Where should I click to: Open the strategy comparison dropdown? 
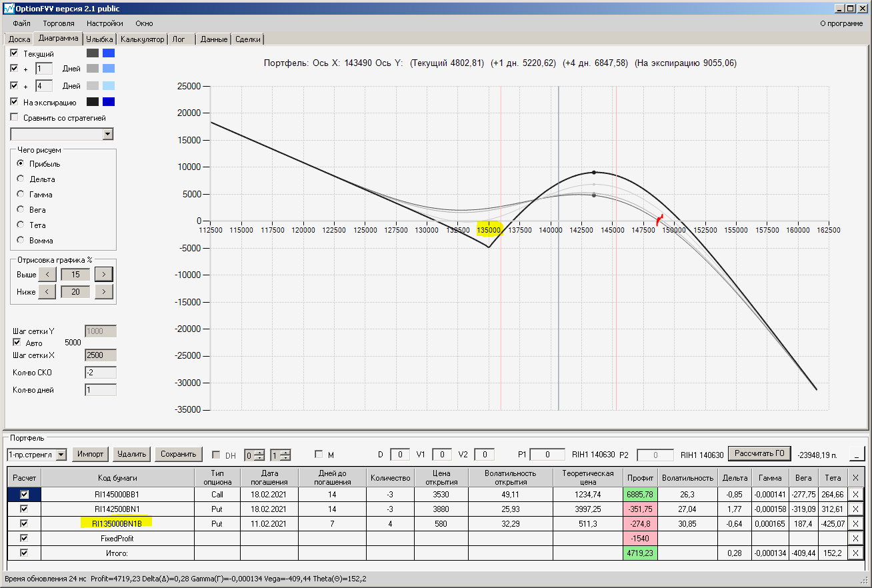pos(108,134)
